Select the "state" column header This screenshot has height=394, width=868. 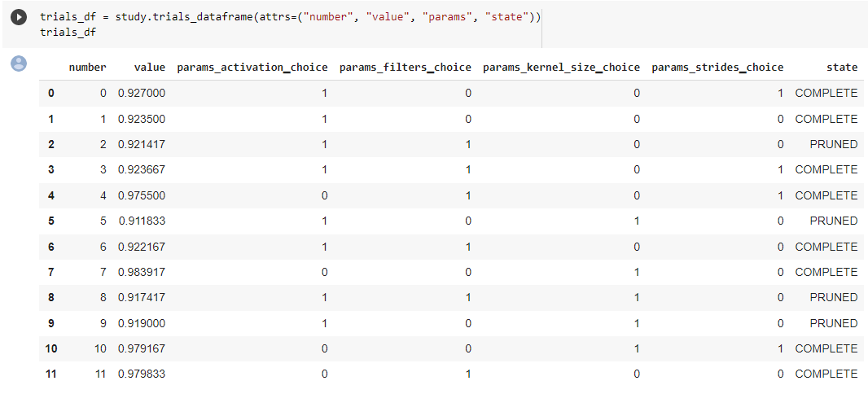[842, 68]
